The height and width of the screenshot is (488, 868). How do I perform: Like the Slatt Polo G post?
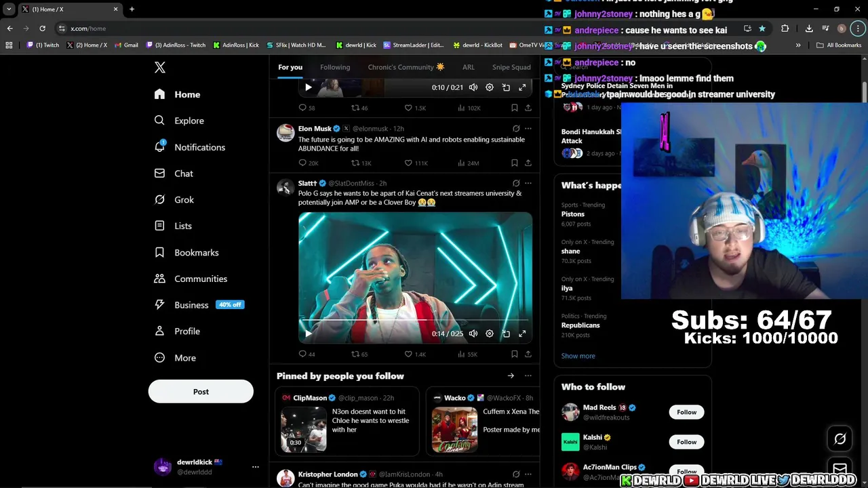(x=415, y=354)
